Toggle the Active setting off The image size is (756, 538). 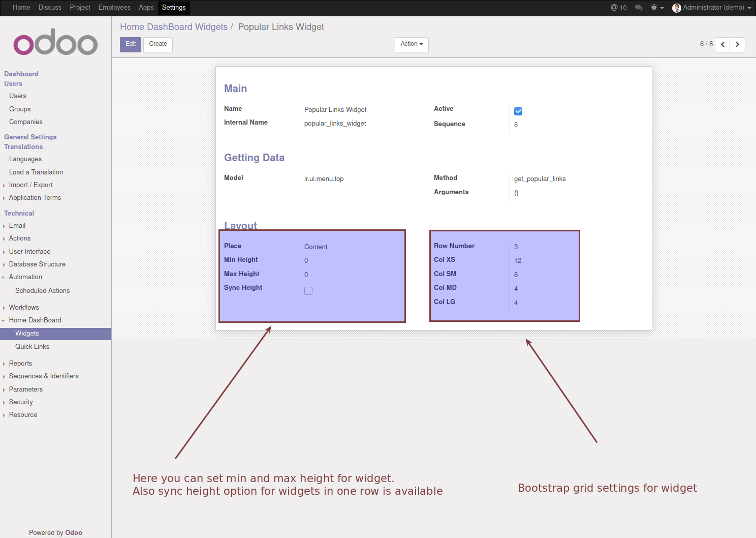point(518,111)
